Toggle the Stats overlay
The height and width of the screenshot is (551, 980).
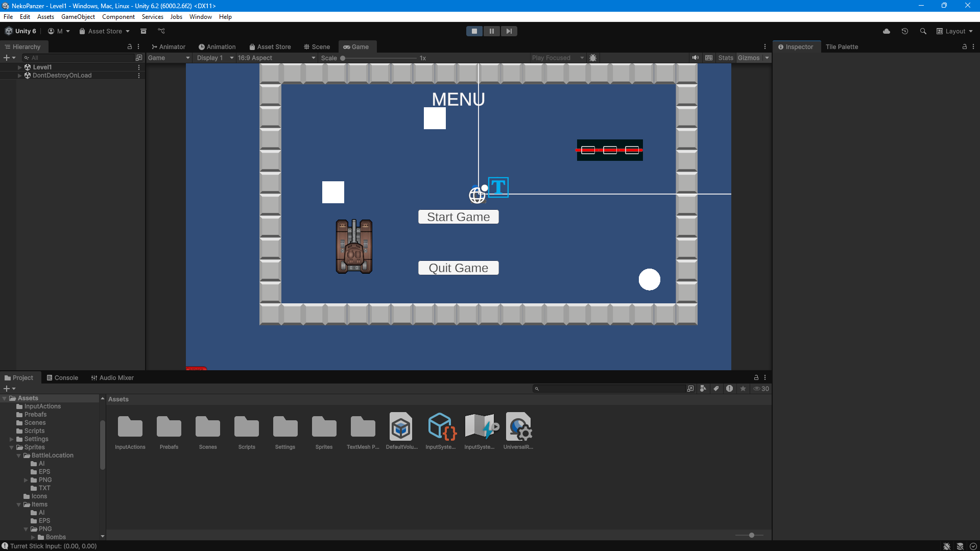[725, 58]
